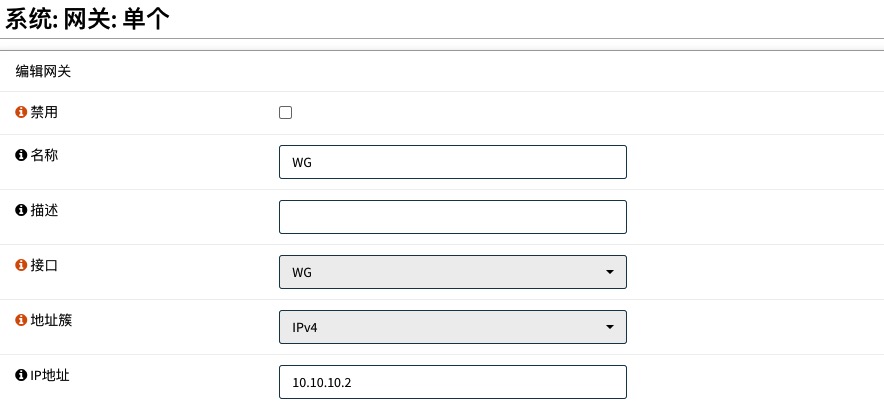Click the 名称 label text
The image size is (884, 408).
45,155
